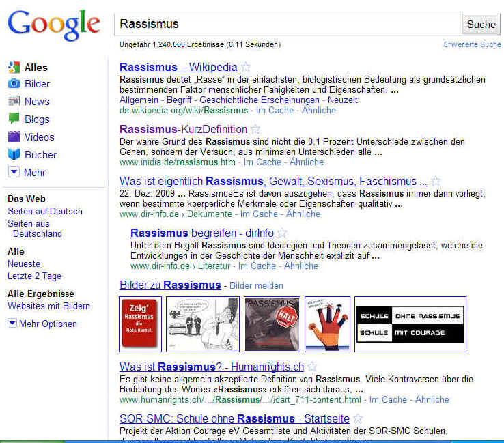
Task: Open Wikipedia Allgemein section link
Action: (139, 100)
